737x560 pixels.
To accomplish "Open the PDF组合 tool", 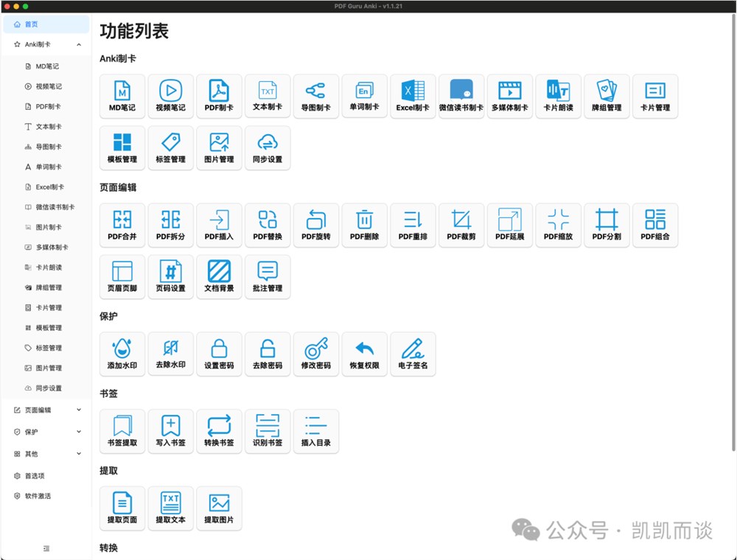I will pos(654,225).
